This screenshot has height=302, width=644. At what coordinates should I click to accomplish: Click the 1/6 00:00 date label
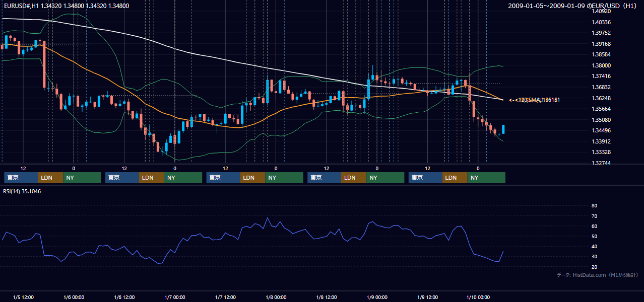click(x=74, y=297)
